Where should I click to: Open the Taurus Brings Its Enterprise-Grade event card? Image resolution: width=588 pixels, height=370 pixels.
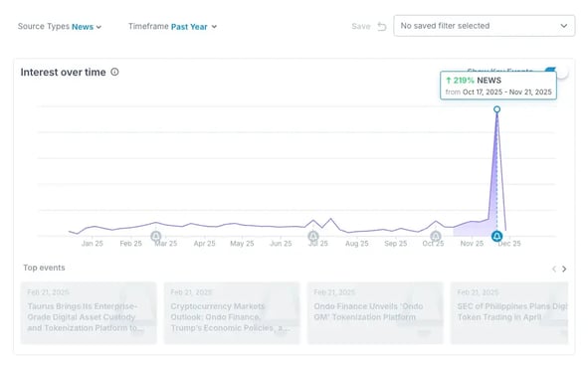pos(89,312)
